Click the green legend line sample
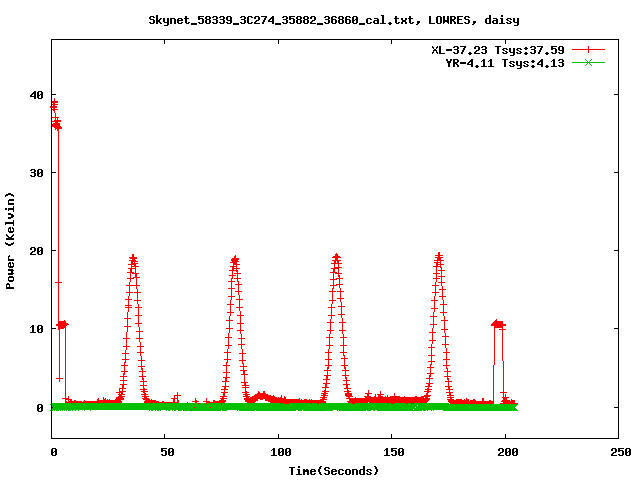The height and width of the screenshot is (480, 640). pos(588,62)
